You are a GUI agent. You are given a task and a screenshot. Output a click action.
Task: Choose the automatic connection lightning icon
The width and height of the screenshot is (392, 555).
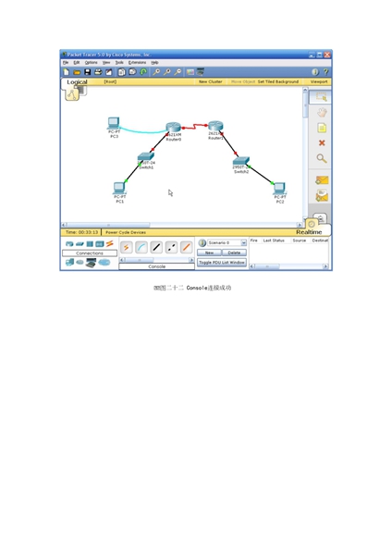127,247
